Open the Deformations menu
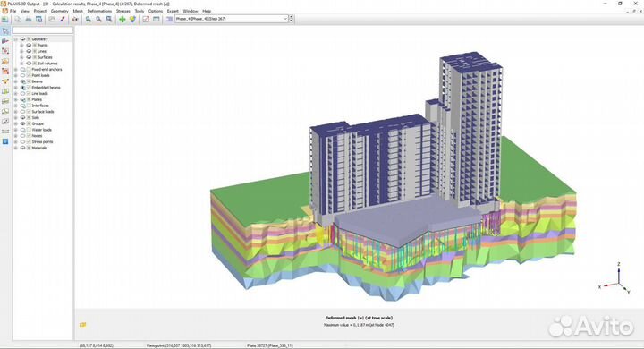Viewport: 644px width, 349px height. pos(99,11)
